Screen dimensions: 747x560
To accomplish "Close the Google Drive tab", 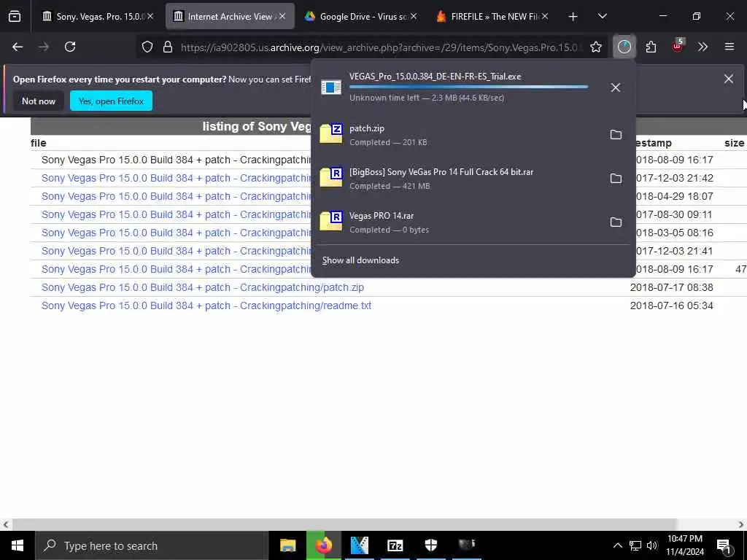I will point(414,16).
